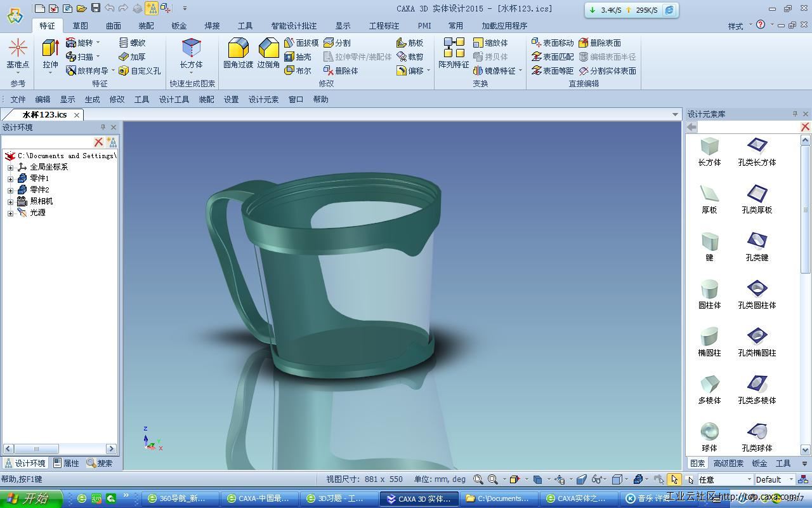Toggle pin on 设计环境 panel
Viewport: 812px width, 508px height.
(103, 127)
